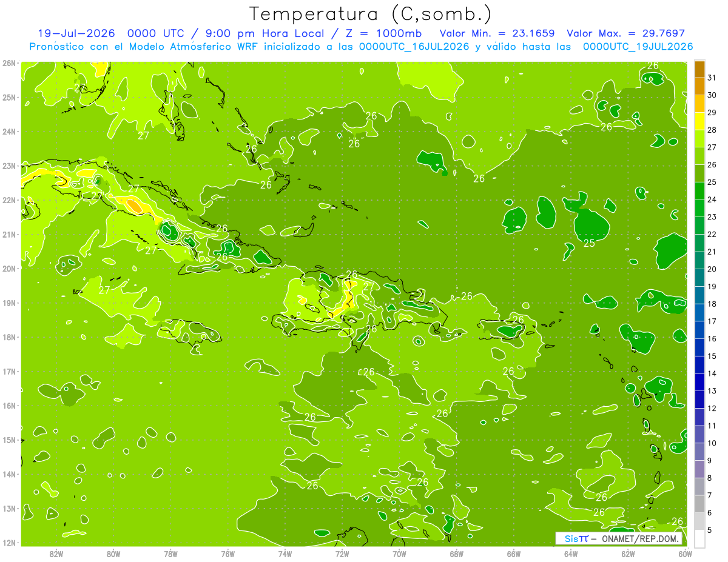Click the colorbar segment between 10 and 11
728x562 pixels.
699,435
